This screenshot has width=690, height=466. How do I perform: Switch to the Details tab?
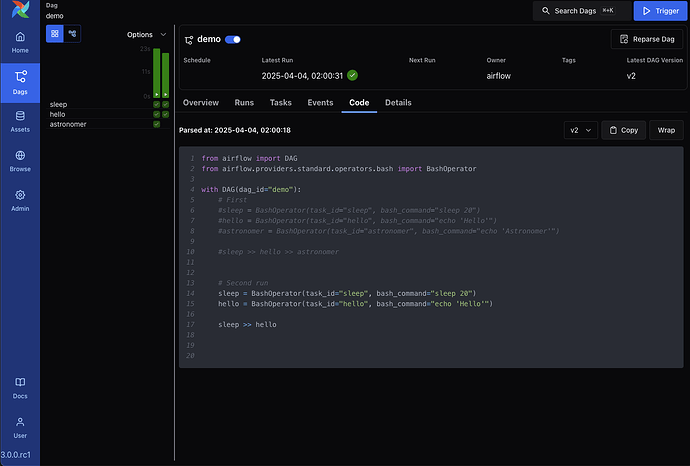pyautogui.click(x=398, y=103)
